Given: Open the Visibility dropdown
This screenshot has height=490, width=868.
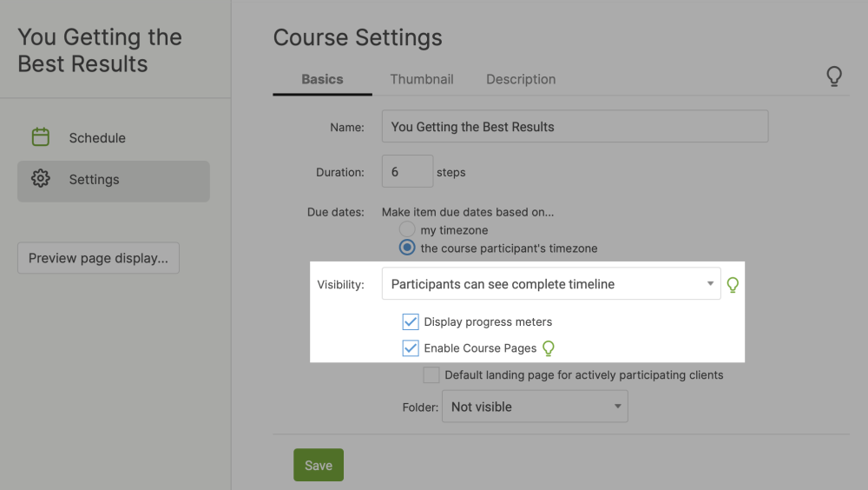Looking at the screenshot, I should 551,284.
